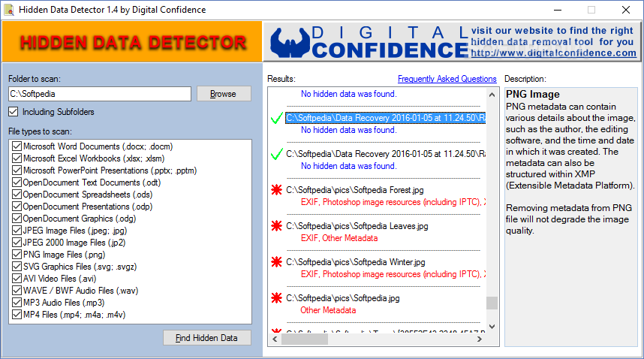This screenshot has height=359, width=644.
Task: Visit the digitalconfidence.com website link
Action: [553, 53]
